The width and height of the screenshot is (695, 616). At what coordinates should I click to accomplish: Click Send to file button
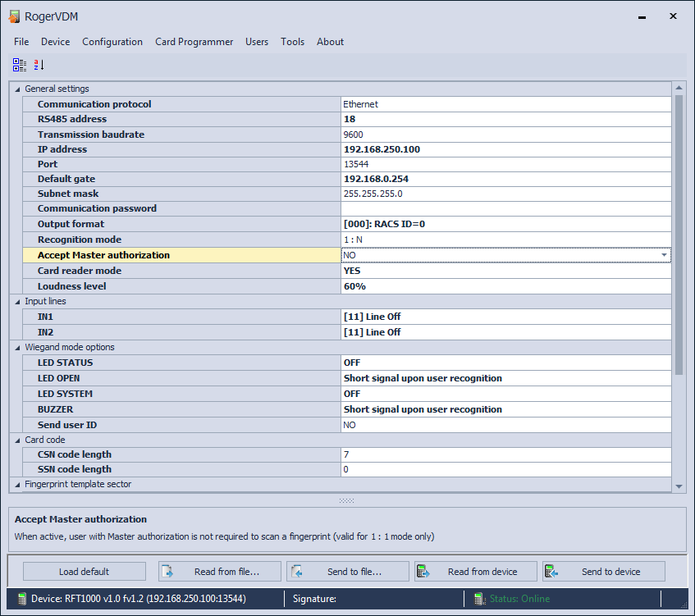point(348,572)
